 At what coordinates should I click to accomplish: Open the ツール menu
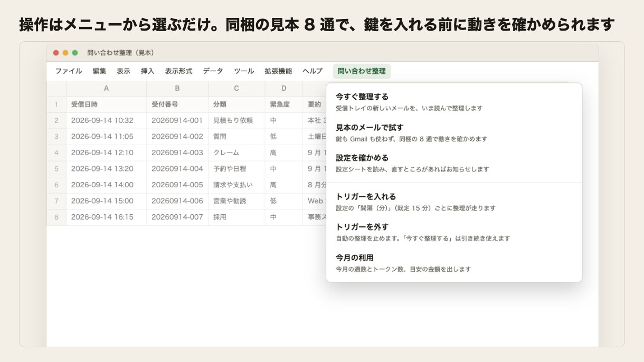[x=244, y=71]
